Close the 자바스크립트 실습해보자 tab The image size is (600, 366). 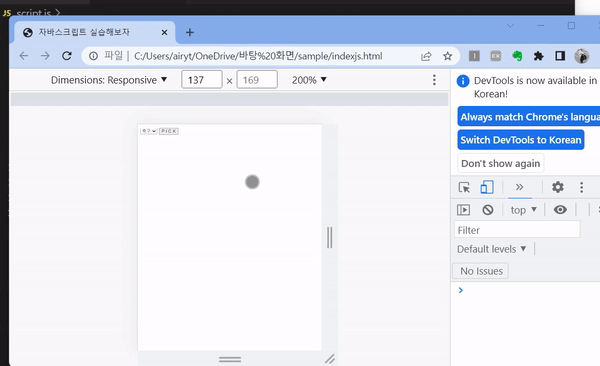click(x=164, y=33)
